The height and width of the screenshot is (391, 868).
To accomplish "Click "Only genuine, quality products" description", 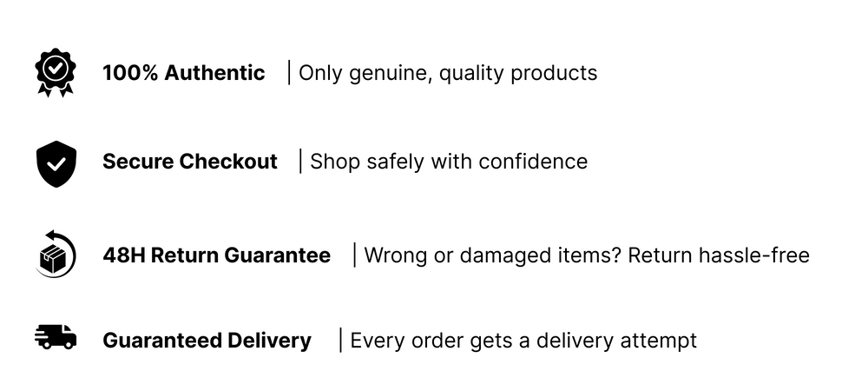I will (x=448, y=73).
